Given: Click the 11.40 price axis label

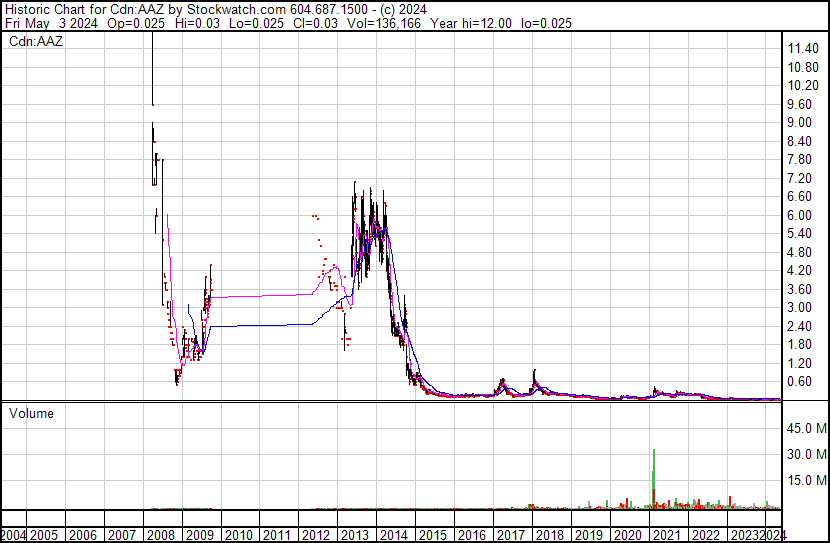Looking at the screenshot, I should coord(803,49).
